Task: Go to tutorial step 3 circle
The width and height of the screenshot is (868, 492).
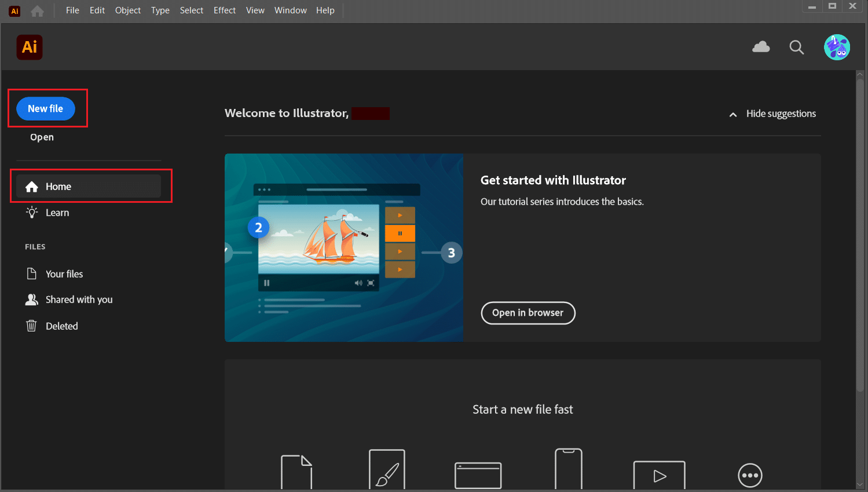Action: tap(452, 253)
